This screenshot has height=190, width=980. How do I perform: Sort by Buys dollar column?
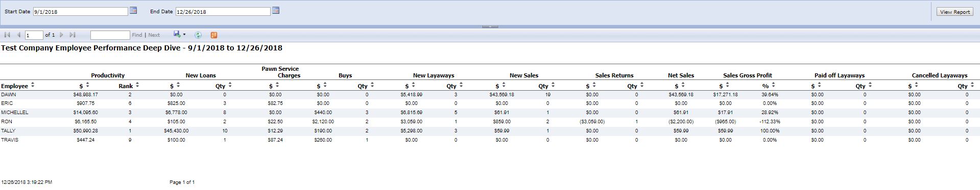click(325, 85)
